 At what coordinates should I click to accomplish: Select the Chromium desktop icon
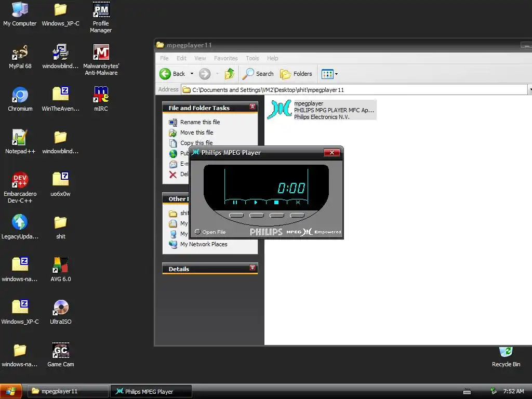pos(20,99)
